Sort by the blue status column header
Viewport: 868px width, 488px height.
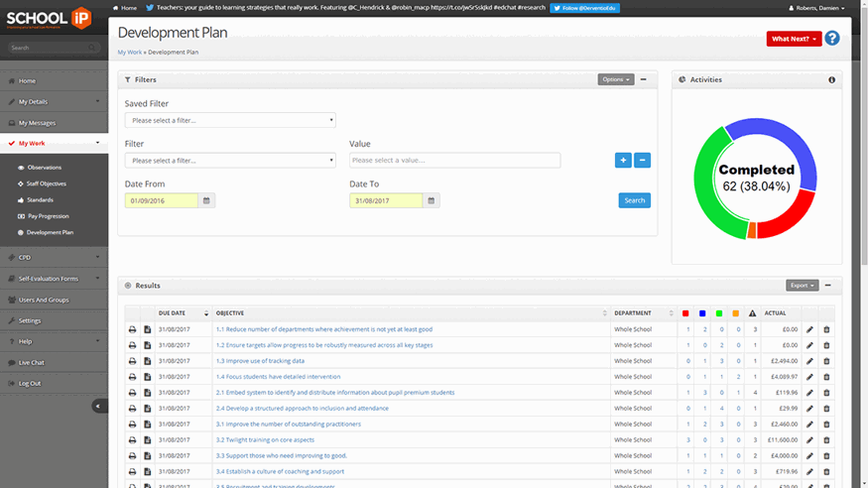tap(702, 313)
